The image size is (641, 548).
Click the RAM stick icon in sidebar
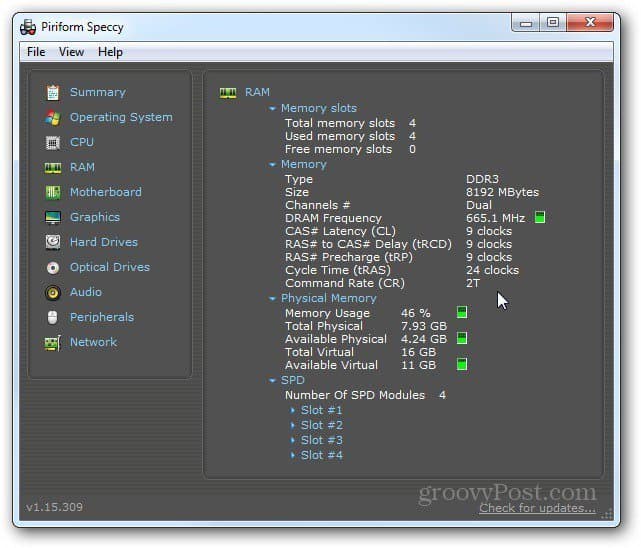click(x=53, y=168)
